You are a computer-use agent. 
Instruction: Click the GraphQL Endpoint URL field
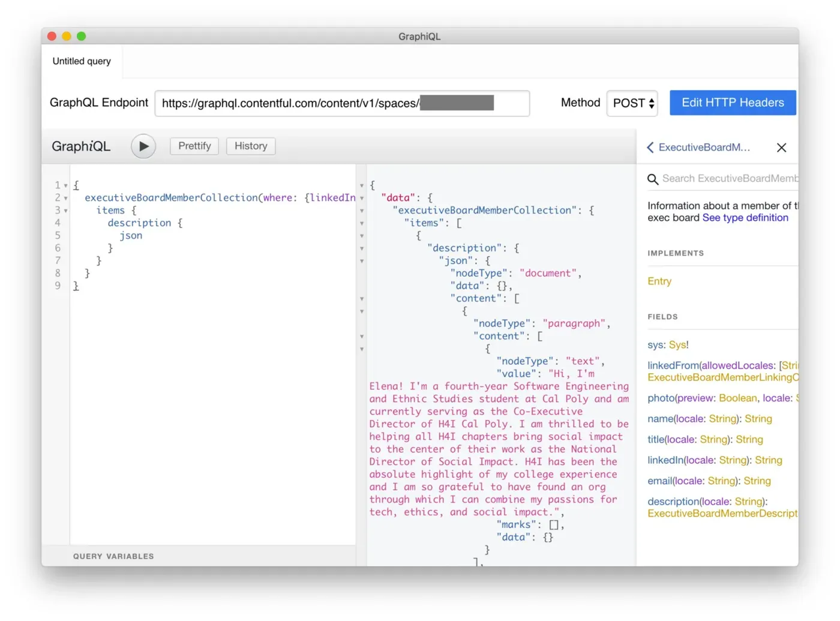click(x=342, y=103)
